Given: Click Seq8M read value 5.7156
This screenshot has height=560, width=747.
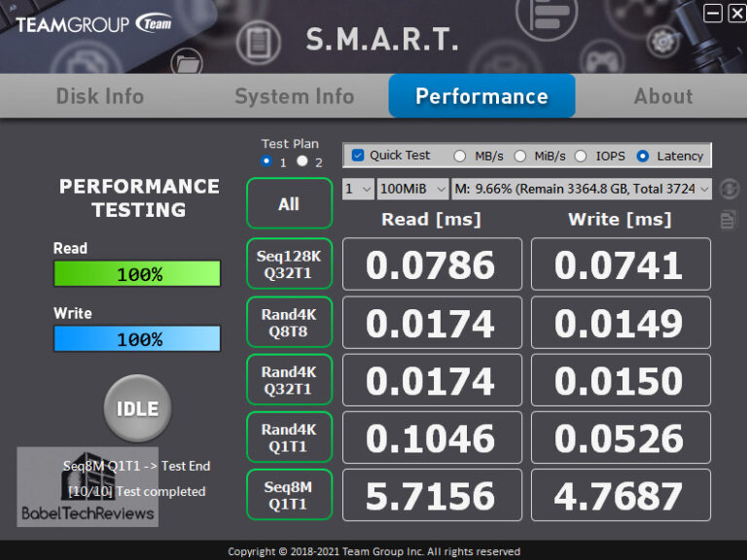Looking at the screenshot, I should coord(432,495).
